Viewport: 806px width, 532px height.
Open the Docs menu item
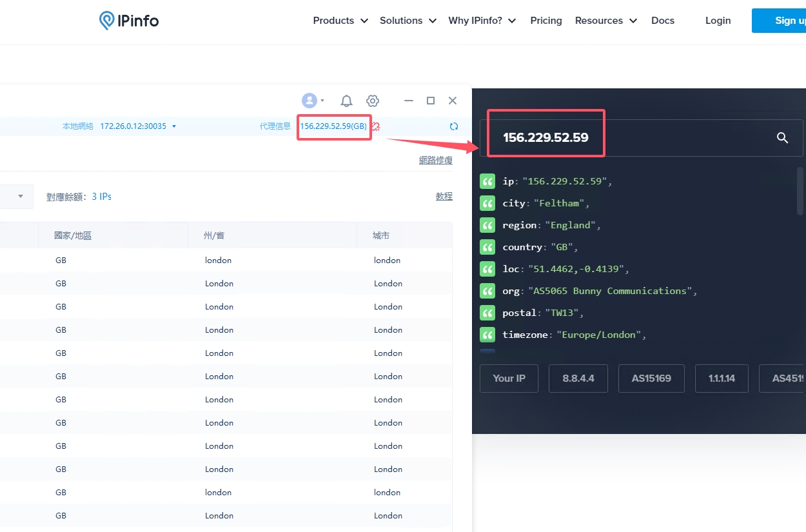pos(662,21)
